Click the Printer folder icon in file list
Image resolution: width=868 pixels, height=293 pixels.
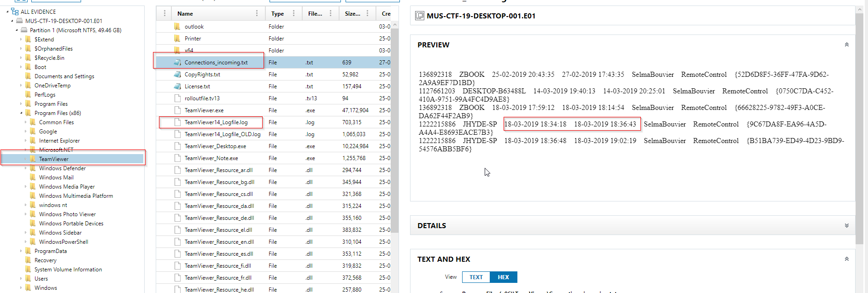[177, 38]
